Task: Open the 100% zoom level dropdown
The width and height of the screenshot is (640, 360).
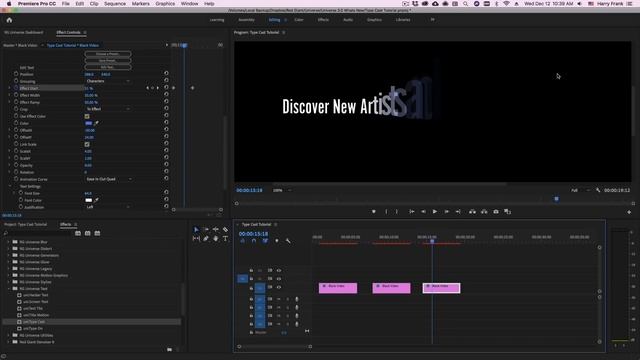Action: (282, 190)
